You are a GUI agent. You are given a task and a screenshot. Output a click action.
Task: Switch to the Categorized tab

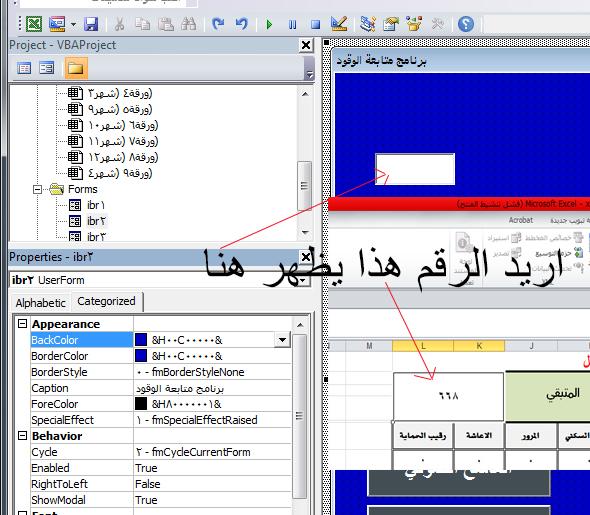coord(106,301)
